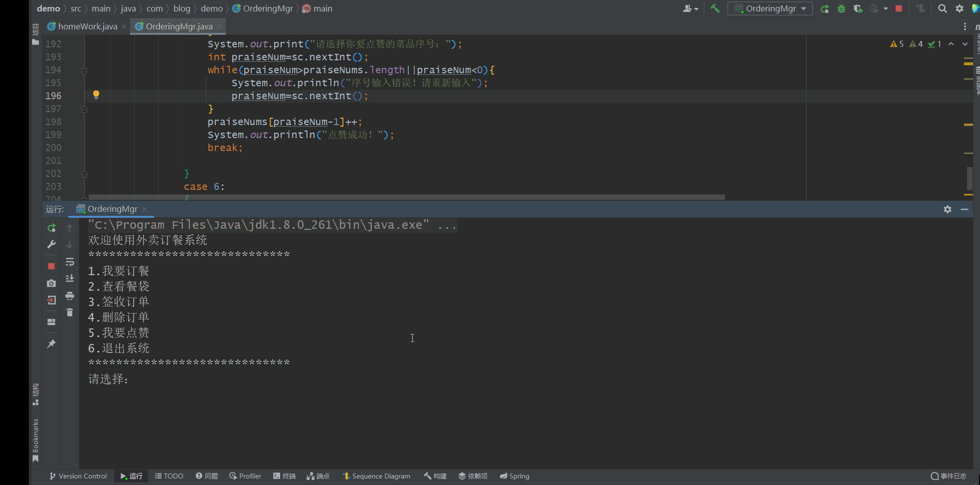
Task: Open Search Everywhere magnifier
Action: click(x=942, y=8)
